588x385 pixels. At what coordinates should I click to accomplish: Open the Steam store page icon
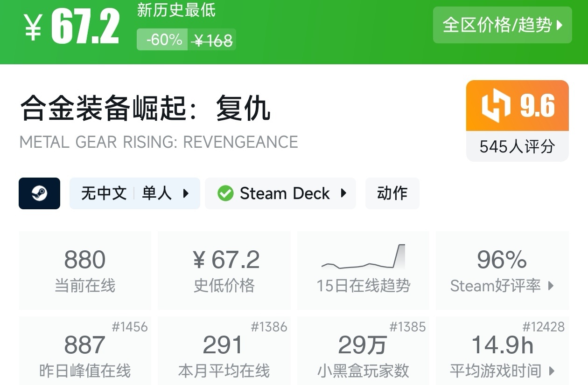[x=39, y=193]
